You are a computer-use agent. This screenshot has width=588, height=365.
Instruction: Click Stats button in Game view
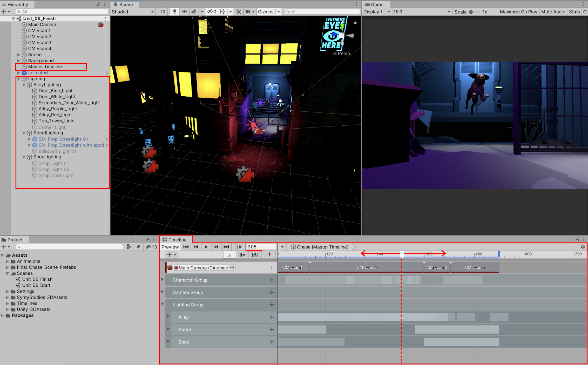[x=574, y=12]
